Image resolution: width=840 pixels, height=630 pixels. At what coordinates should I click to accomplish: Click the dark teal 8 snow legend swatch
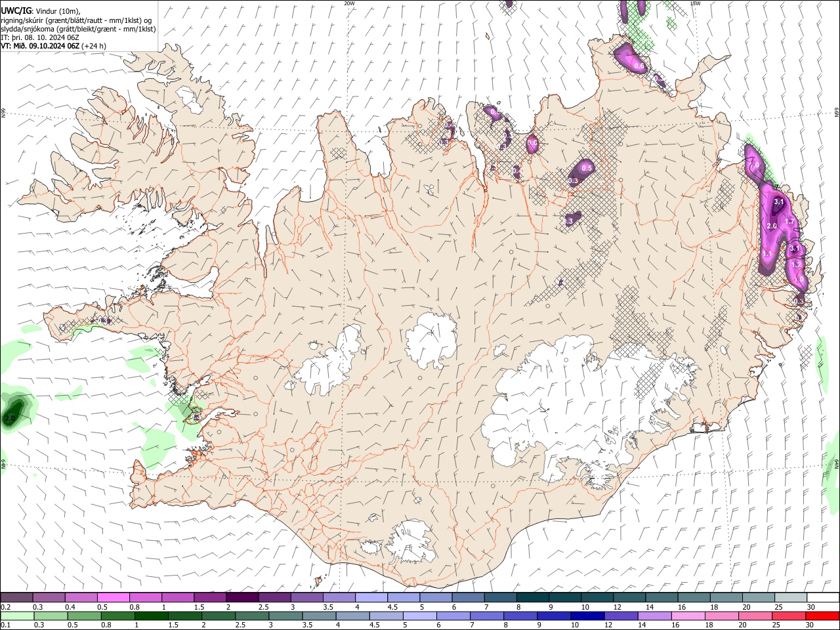(533, 598)
